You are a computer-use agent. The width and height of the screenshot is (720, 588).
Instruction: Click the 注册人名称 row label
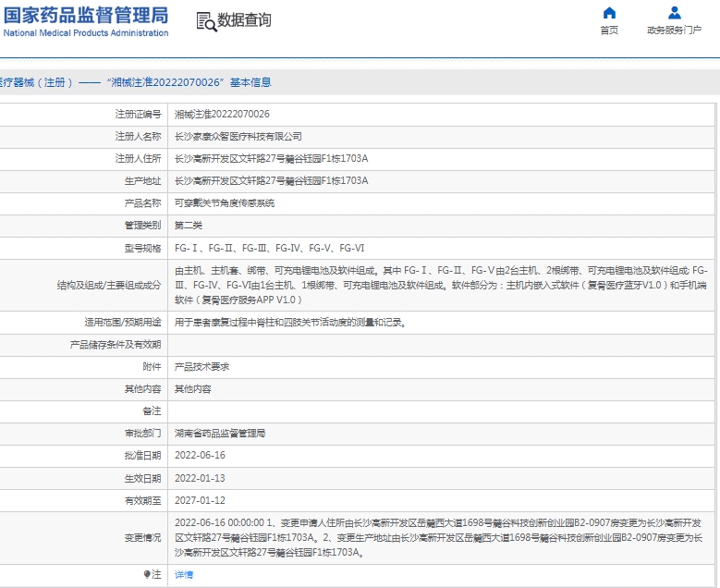139,137
